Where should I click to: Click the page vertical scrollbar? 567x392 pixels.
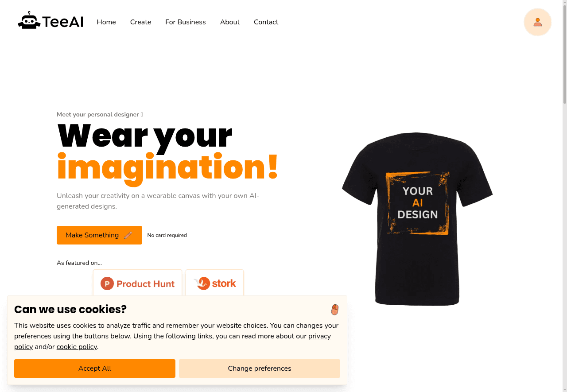[564, 196]
